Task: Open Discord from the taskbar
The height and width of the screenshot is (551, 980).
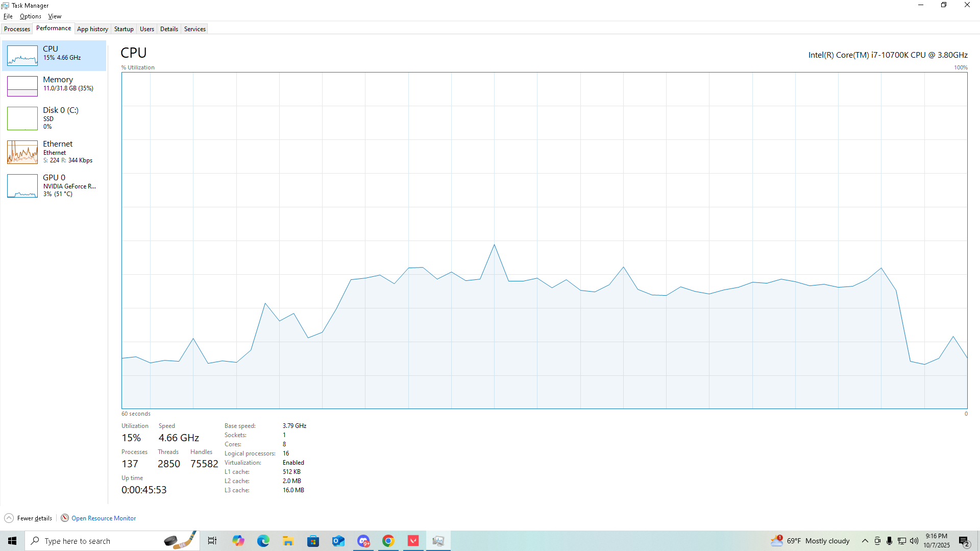Action: click(x=363, y=541)
